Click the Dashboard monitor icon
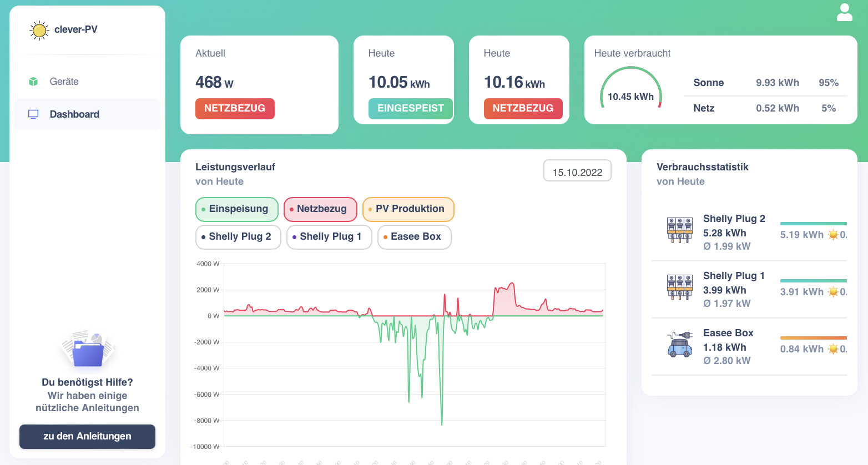The image size is (868, 465). pos(33,114)
